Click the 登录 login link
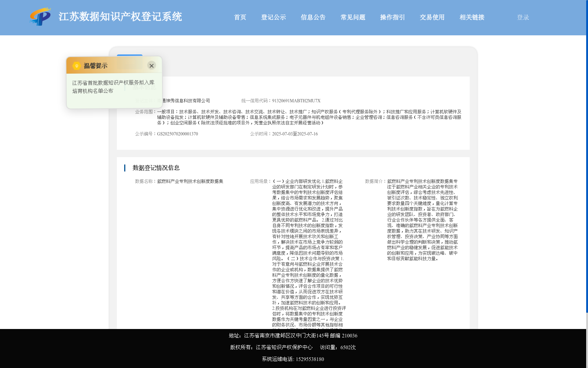 (x=523, y=17)
